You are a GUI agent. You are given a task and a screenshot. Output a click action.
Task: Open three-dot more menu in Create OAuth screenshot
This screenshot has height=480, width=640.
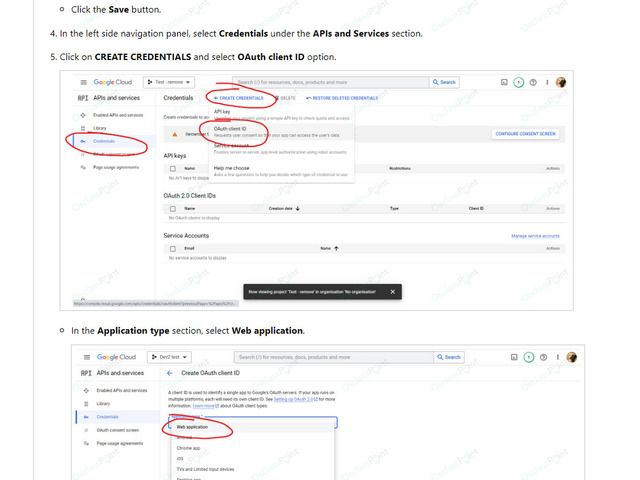pos(557,357)
